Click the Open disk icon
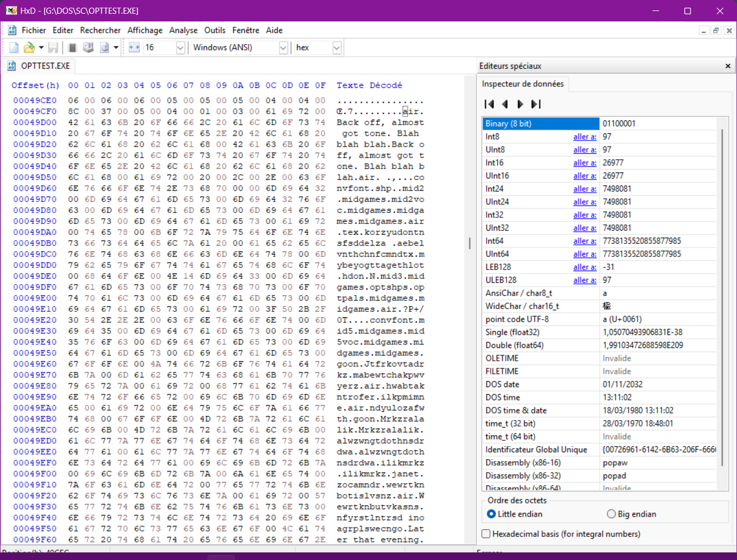This screenshot has height=560, width=737. (88, 48)
